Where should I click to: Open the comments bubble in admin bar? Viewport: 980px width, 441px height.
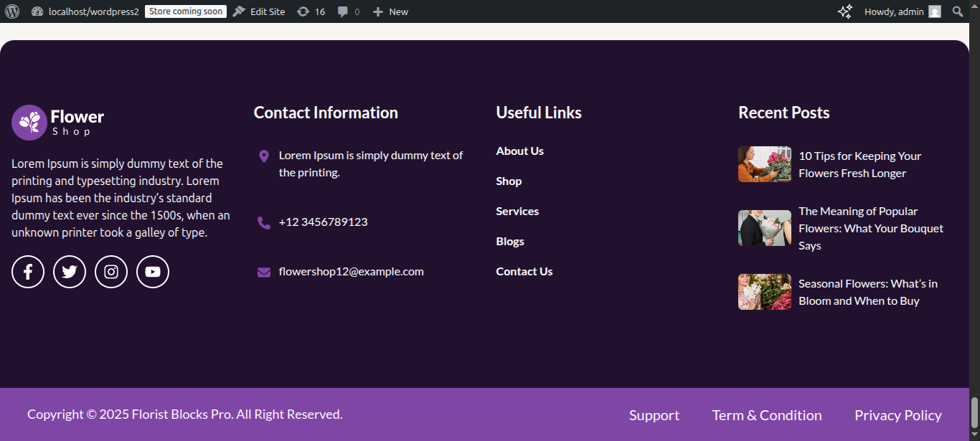348,11
